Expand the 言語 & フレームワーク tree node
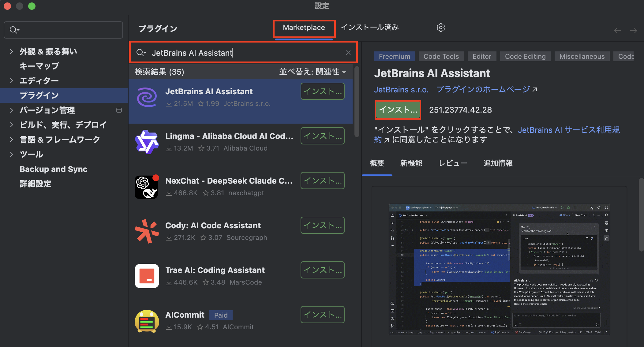Image resolution: width=644 pixels, height=347 pixels. click(11, 140)
